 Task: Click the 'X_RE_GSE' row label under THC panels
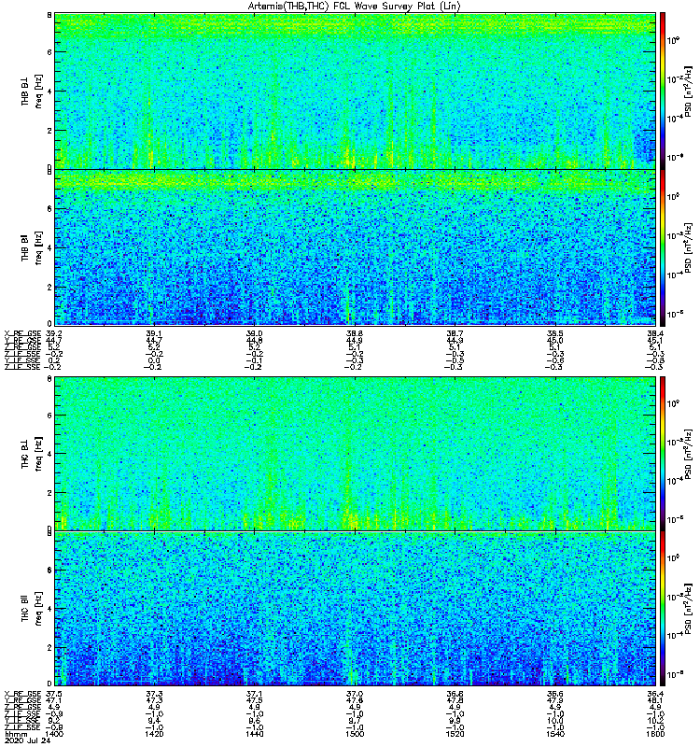(22, 694)
